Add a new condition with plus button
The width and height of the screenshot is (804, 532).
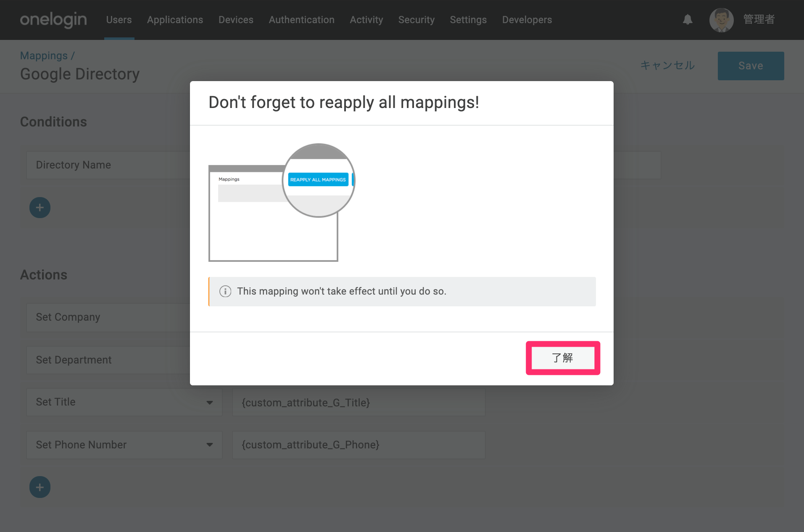coord(40,208)
